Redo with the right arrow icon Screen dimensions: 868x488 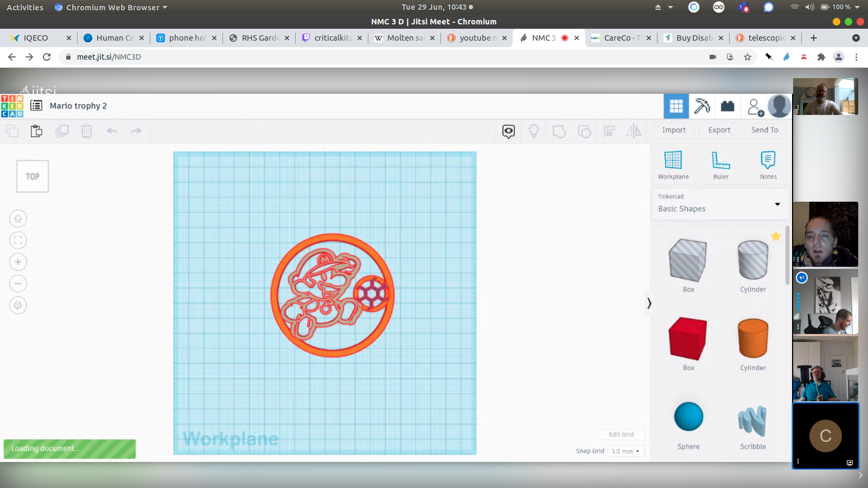pyautogui.click(x=136, y=131)
